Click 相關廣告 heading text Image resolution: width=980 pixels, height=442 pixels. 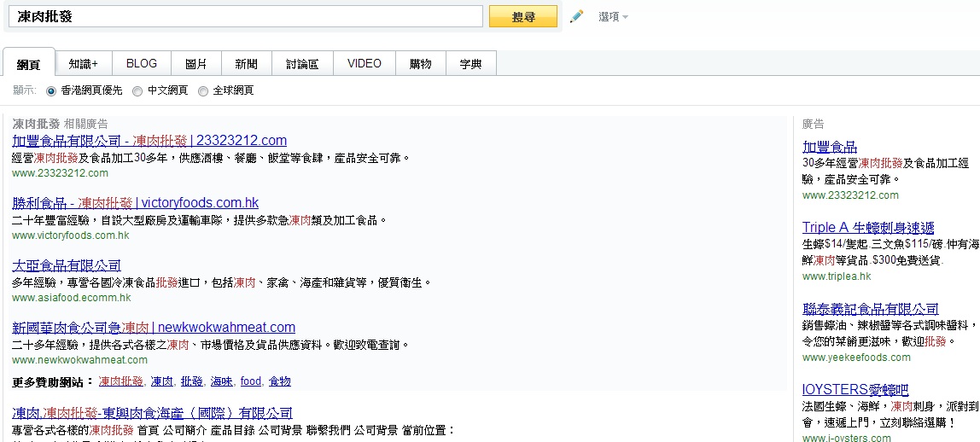click(85, 125)
